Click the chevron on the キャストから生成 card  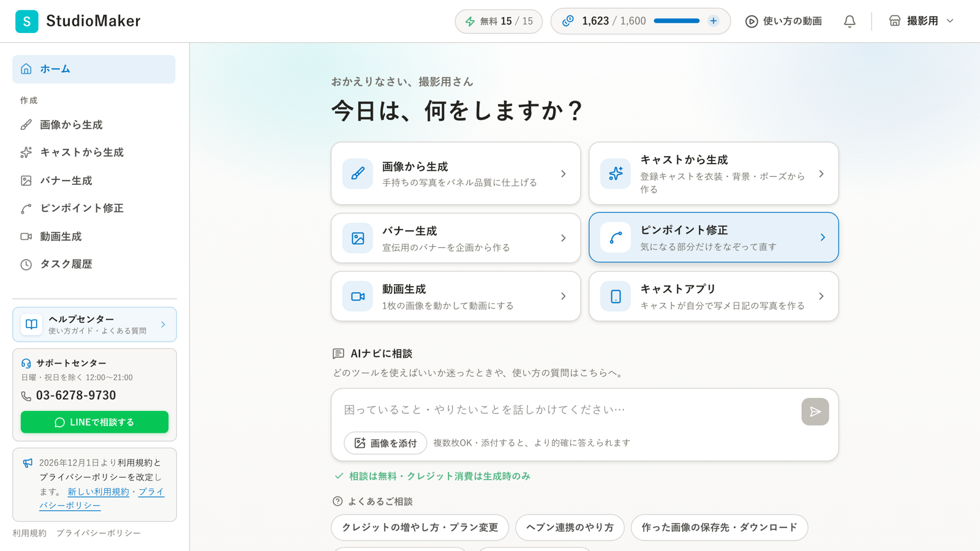(x=821, y=174)
